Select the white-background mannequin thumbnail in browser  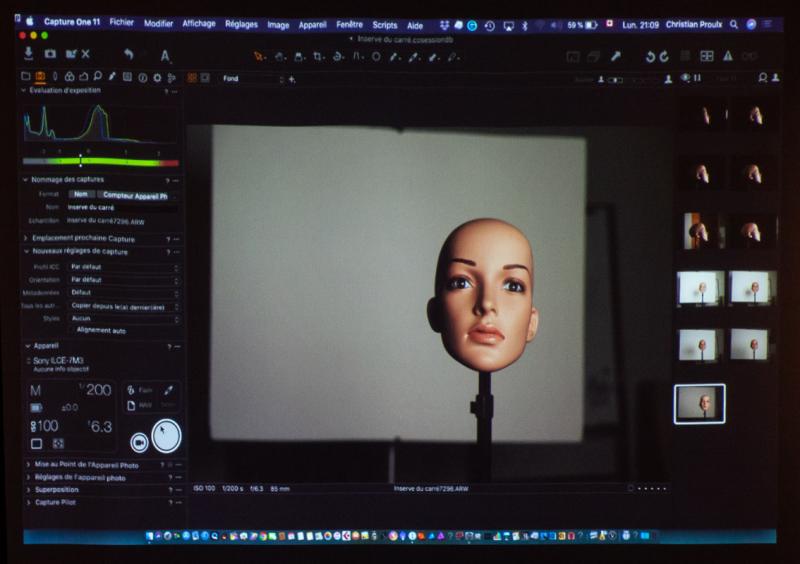(699, 288)
